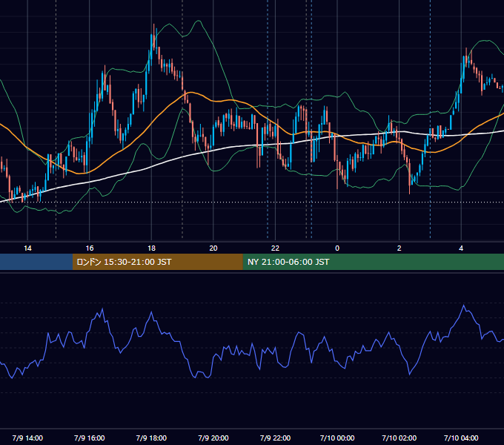Click the hour label 18 on the upper time axis
504x445 pixels.
point(151,248)
